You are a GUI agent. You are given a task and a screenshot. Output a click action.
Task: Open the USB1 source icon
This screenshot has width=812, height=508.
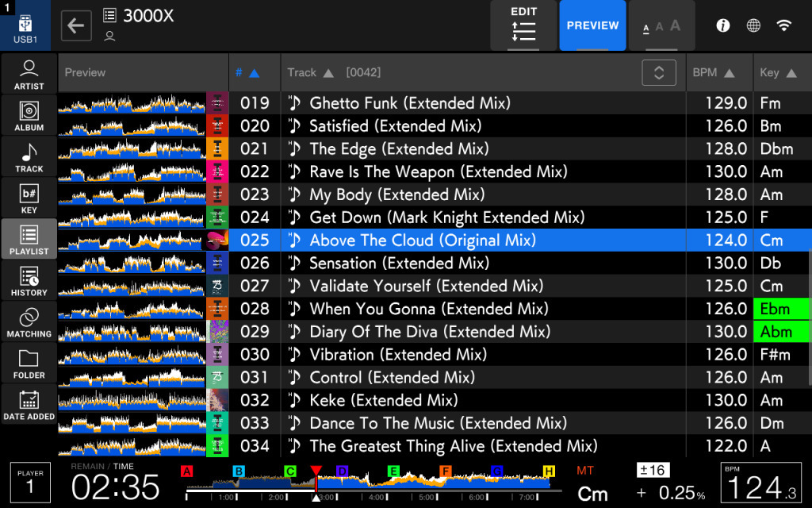pos(25,26)
